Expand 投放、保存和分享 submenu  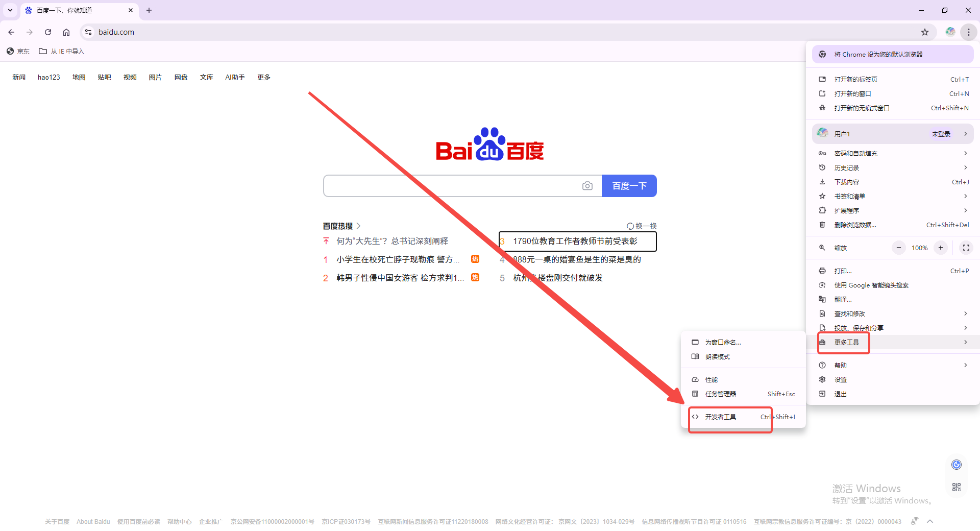point(893,328)
